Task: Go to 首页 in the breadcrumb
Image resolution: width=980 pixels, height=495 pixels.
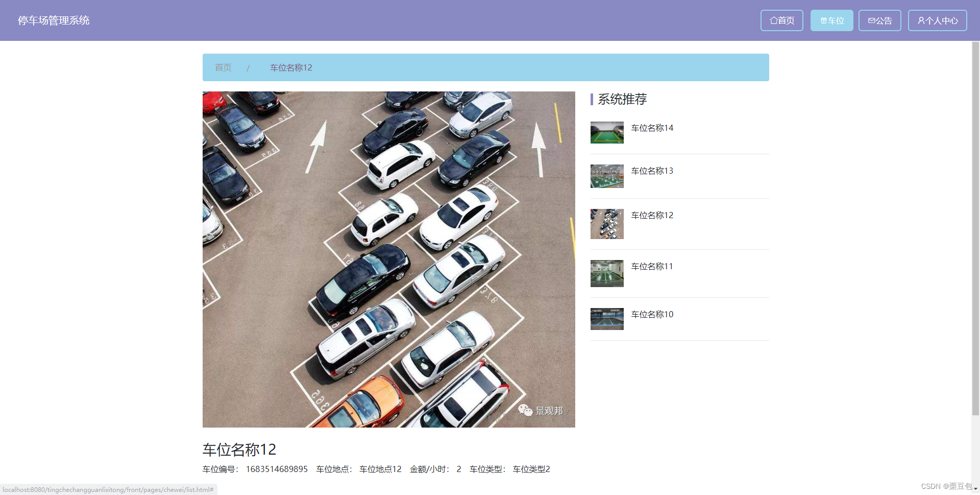Action: [x=223, y=67]
